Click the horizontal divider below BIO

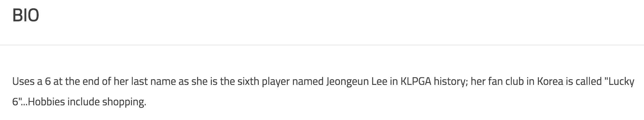coord(322,45)
